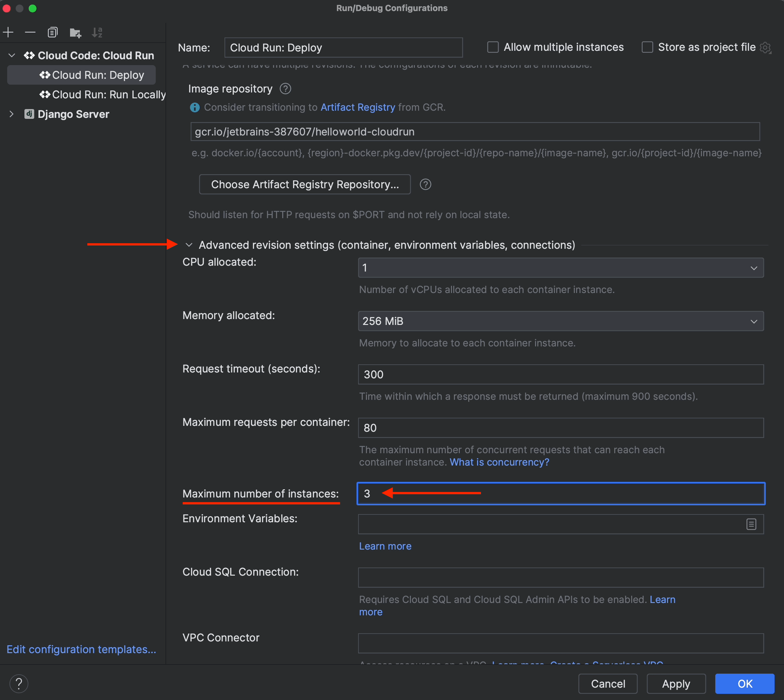Select the Cloud Run: Deploy configuration
This screenshot has height=700, width=784.
coord(98,75)
